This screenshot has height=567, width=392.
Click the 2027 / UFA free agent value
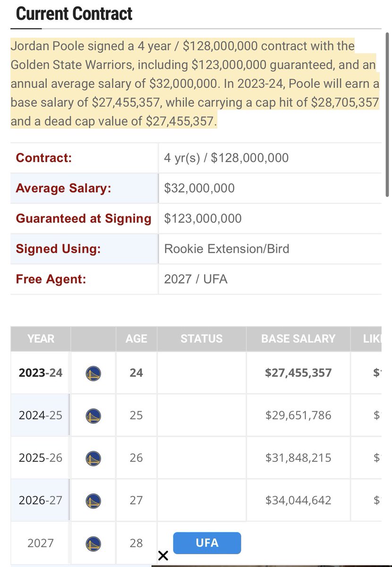click(x=196, y=279)
